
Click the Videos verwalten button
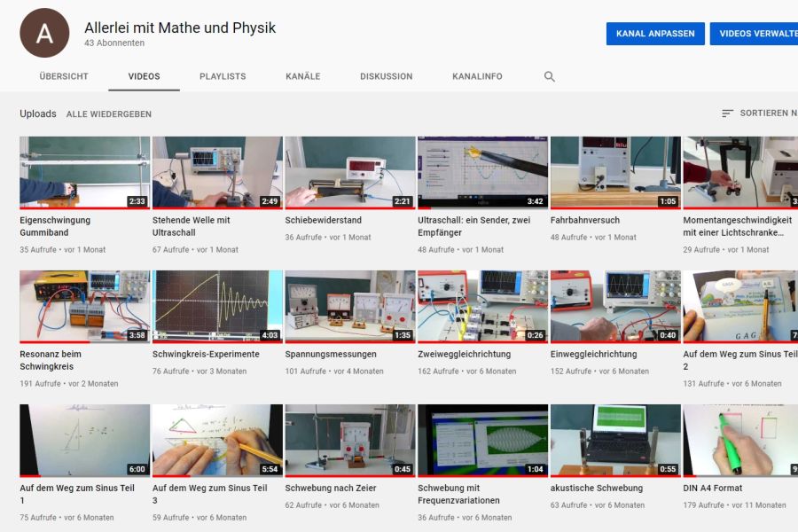755,34
